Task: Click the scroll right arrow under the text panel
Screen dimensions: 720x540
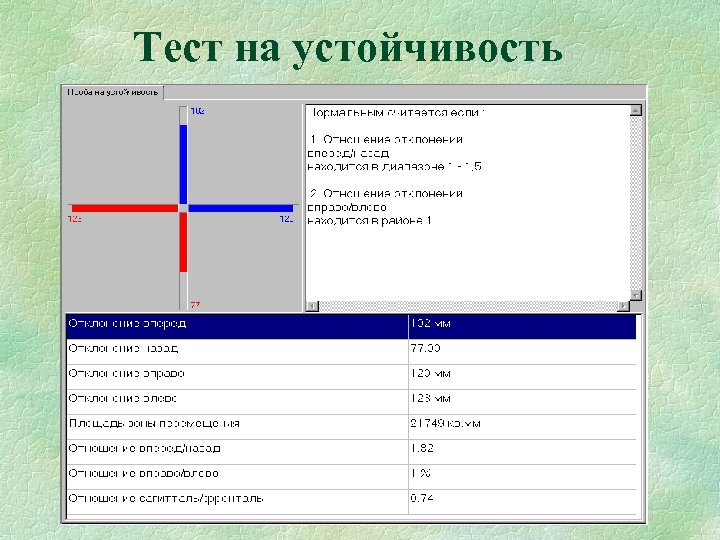Action: [624, 306]
